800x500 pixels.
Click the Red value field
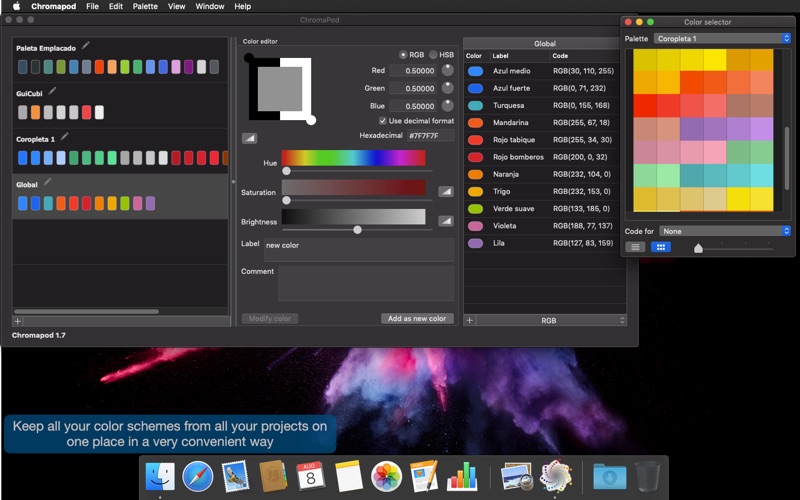413,70
